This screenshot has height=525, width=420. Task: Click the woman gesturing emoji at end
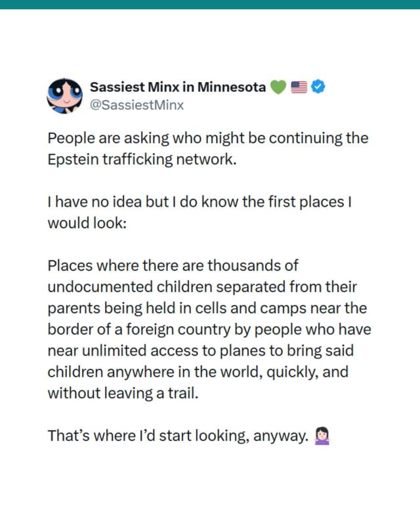322,436
